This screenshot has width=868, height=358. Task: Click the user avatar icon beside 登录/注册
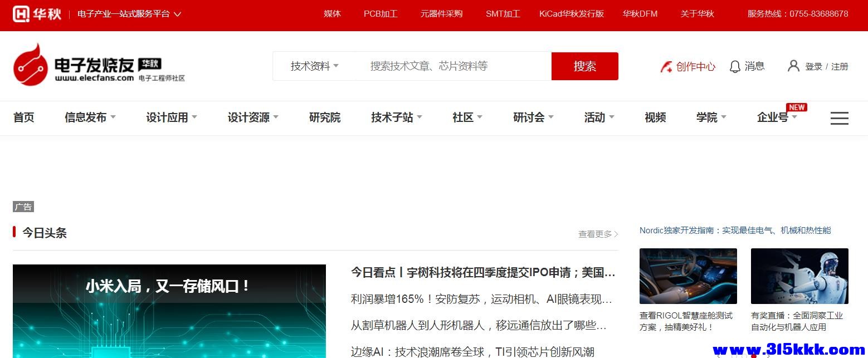coord(793,66)
